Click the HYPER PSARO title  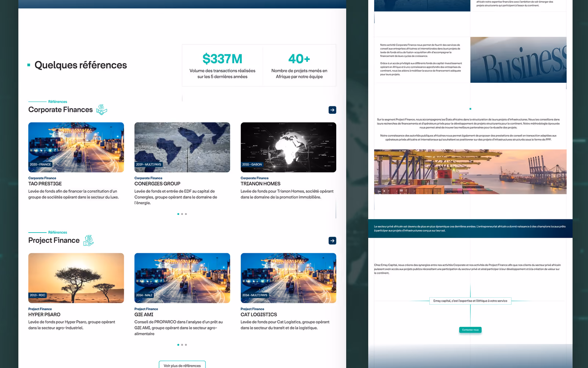44,315
